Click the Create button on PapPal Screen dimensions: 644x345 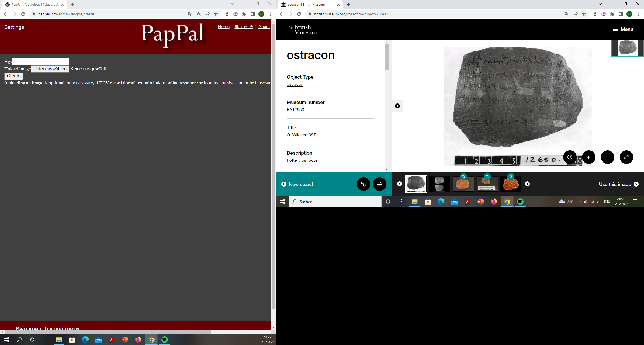pos(13,76)
